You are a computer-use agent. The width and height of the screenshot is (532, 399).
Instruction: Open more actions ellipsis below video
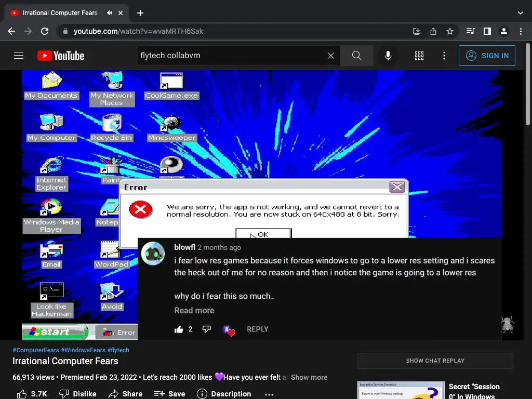269,394
